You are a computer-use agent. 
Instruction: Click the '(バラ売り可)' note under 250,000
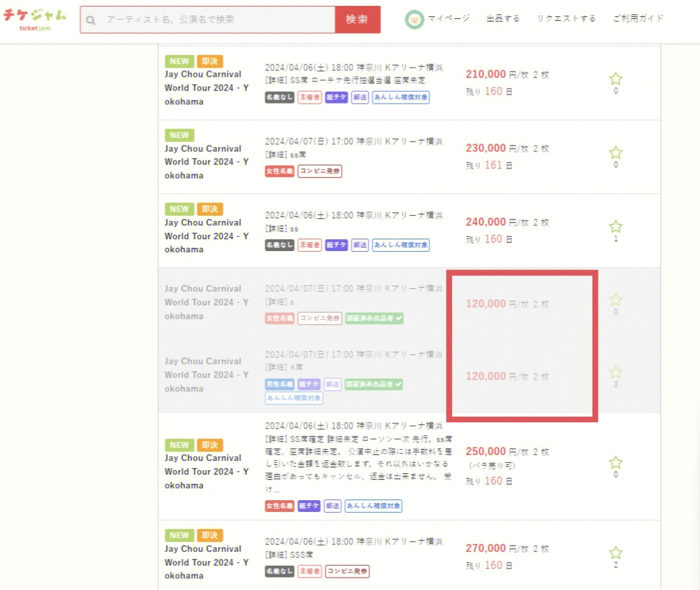pyautogui.click(x=492, y=465)
